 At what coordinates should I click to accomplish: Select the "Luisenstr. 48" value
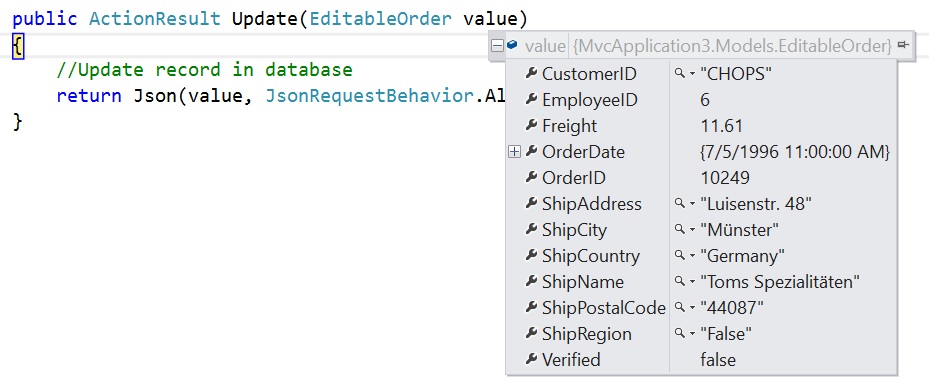click(x=756, y=204)
